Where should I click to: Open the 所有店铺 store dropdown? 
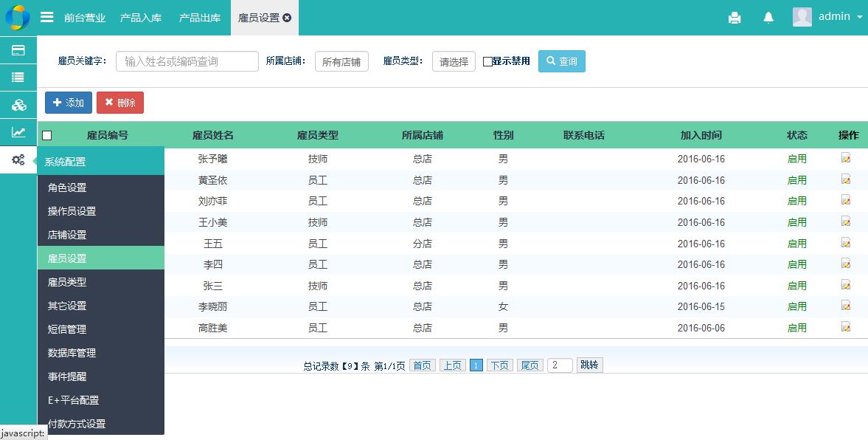(x=341, y=62)
